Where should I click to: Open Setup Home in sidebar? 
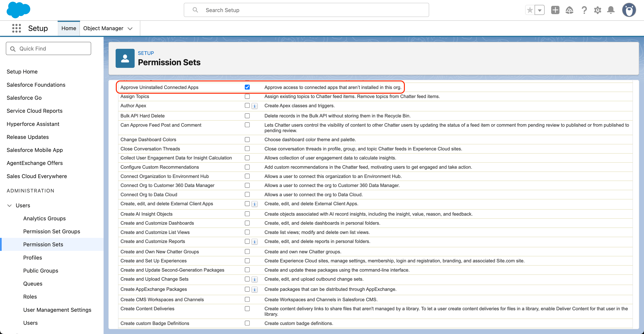pyautogui.click(x=22, y=72)
